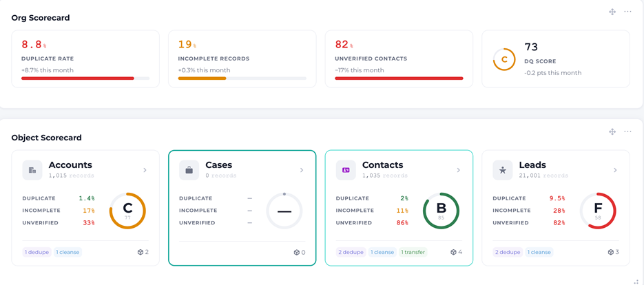Click Accounts unverified value 33%
Screen dimensions: 644x285
pyautogui.click(x=89, y=223)
